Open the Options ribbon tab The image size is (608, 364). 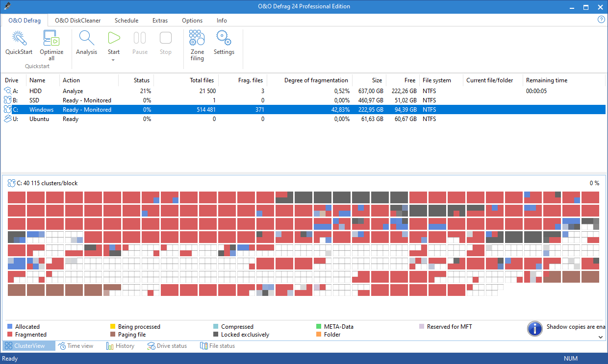coord(192,21)
